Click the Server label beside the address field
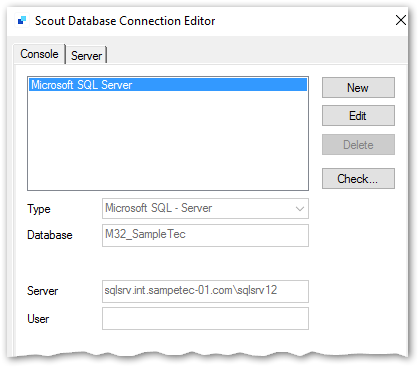 43,291
